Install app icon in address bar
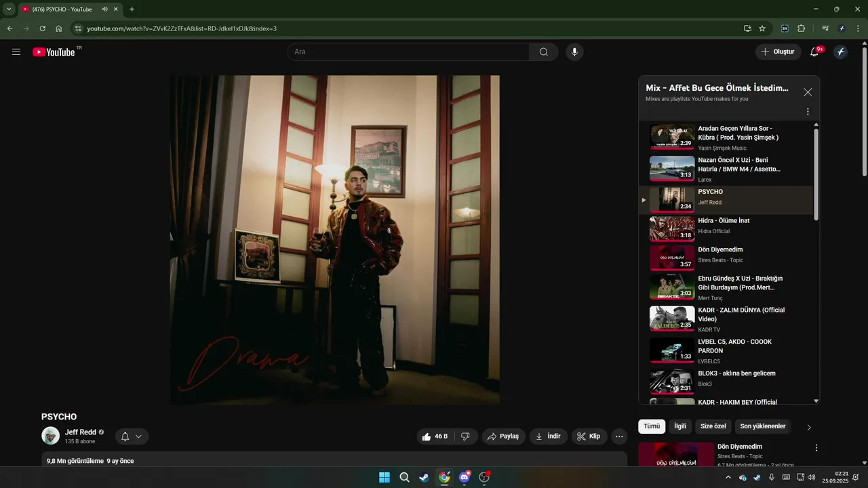 (747, 28)
